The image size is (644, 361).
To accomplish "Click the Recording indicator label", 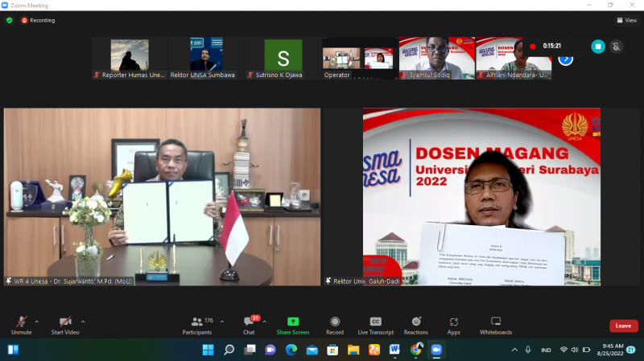I will point(38,20).
